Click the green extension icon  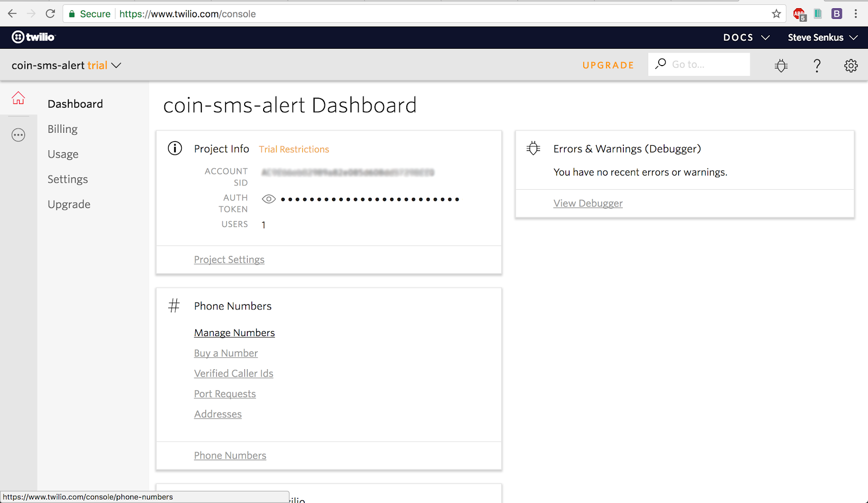(818, 14)
